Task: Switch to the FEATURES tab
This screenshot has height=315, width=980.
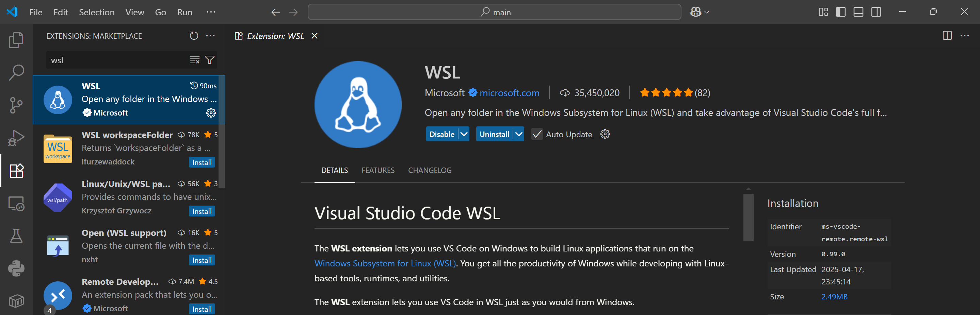Action: tap(378, 170)
